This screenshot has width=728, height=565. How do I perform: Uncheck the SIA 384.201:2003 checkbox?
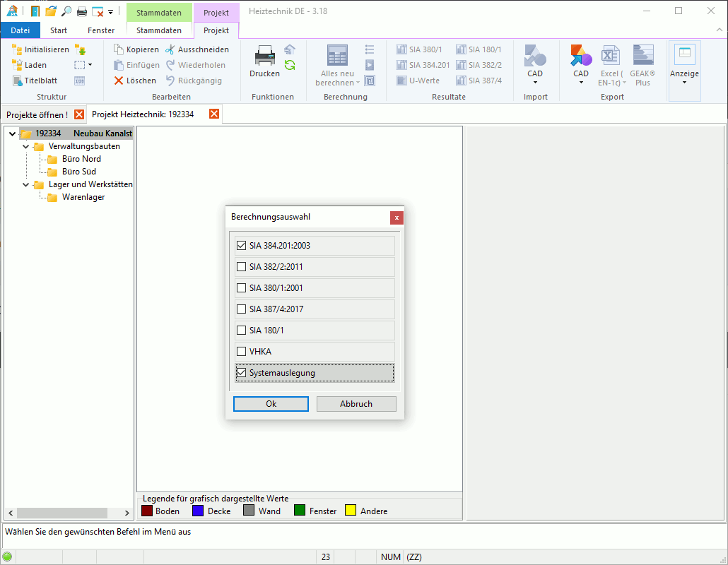(242, 246)
